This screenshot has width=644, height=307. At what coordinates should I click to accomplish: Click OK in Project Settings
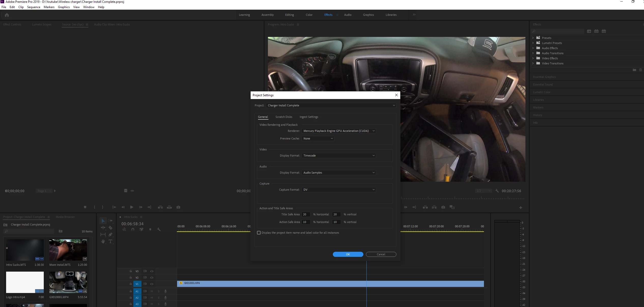point(348,254)
